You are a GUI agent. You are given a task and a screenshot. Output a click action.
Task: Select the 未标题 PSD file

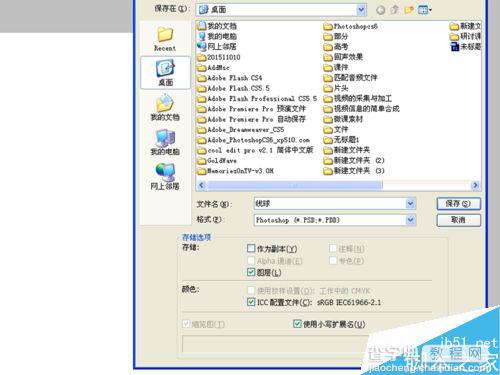click(x=465, y=47)
